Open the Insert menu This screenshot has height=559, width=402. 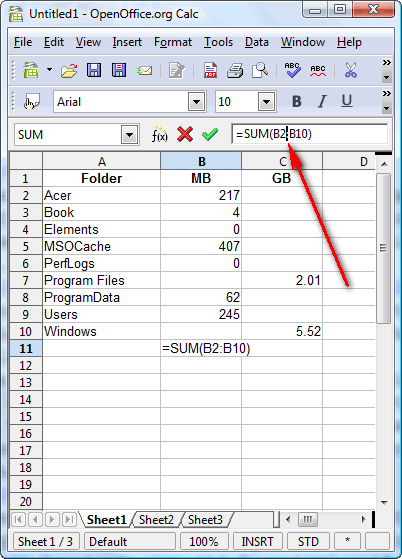127,42
